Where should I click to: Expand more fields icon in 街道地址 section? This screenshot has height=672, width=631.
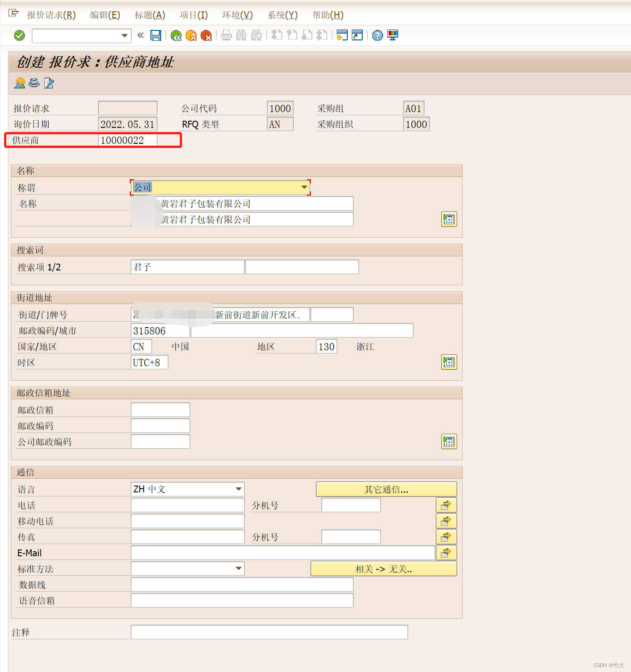click(449, 362)
